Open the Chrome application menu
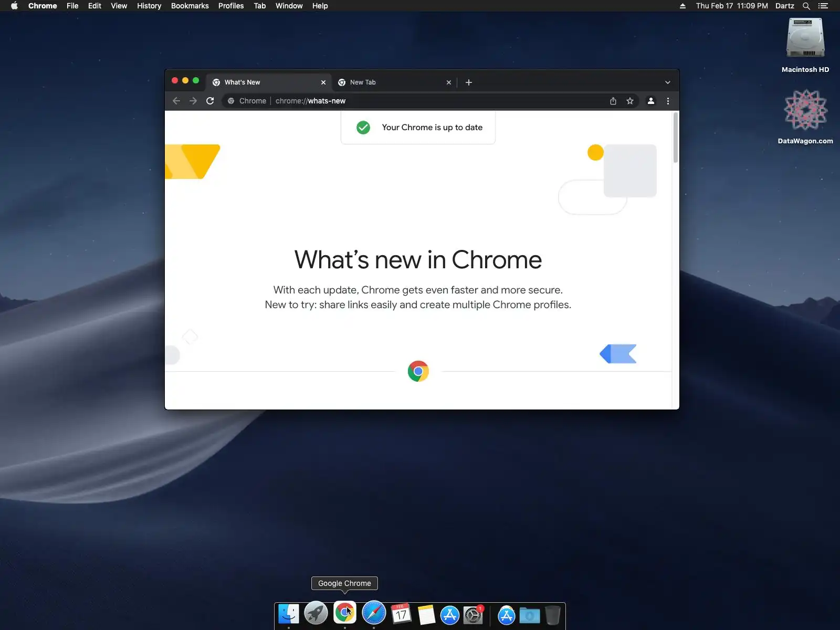Viewport: 840px width, 630px height. [x=43, y=6]
